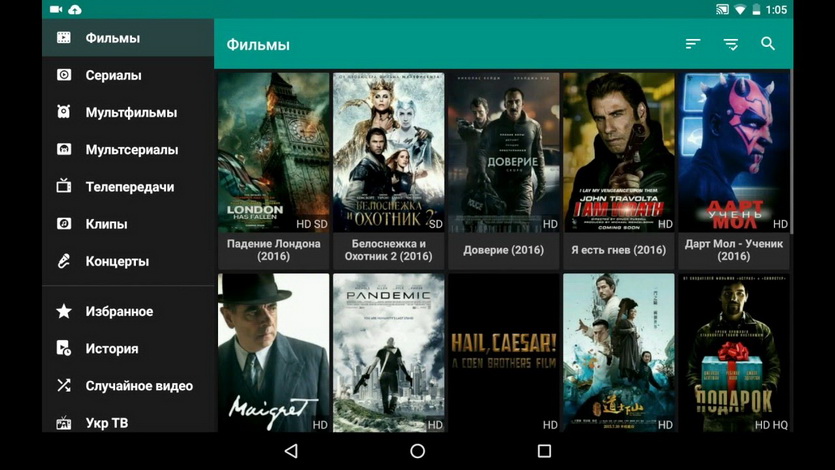Open Укр ТВ section

(128, 420)
